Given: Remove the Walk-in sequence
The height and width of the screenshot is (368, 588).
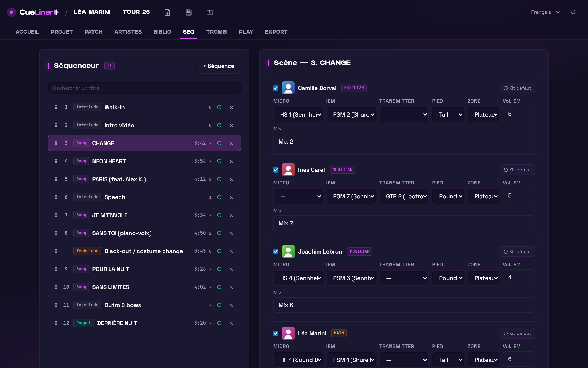Looking at the screenshot, I should click(x=231, y=107).
